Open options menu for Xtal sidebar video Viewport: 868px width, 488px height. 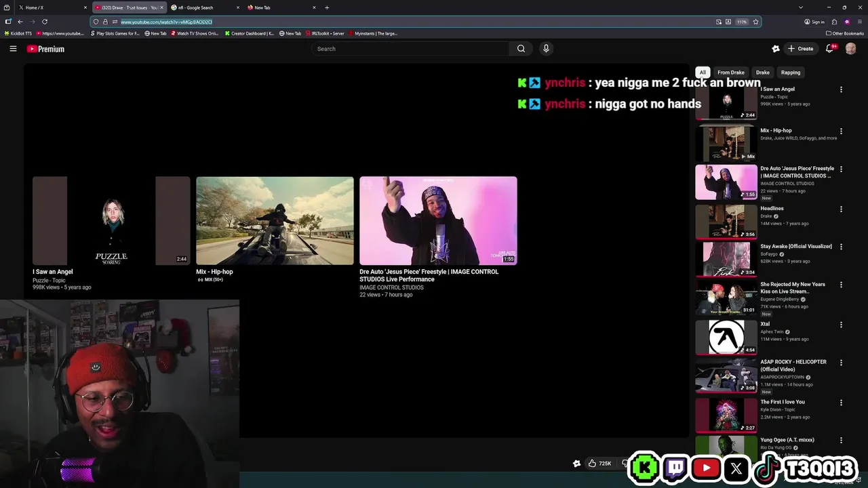point(841,324)
